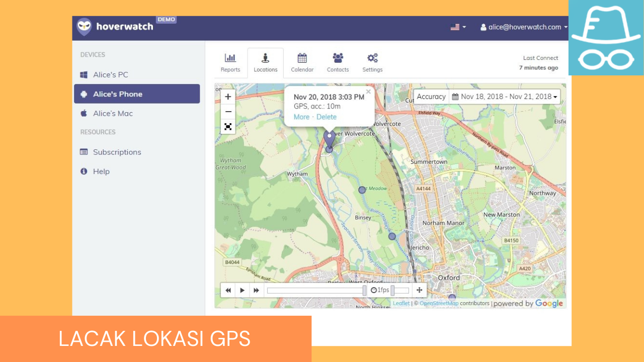Screen dimensions: 644x362
Task: Play the location history
Action: click(242, 290)
